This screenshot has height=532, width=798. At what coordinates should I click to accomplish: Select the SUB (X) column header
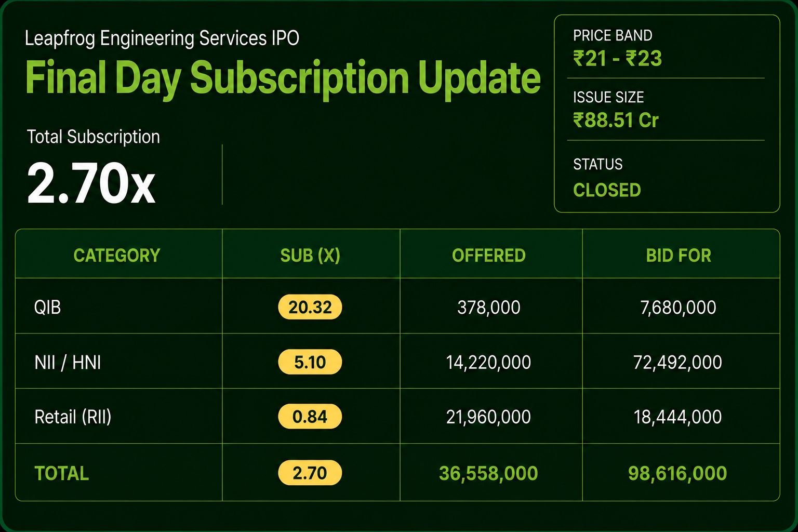pos(310,255)
